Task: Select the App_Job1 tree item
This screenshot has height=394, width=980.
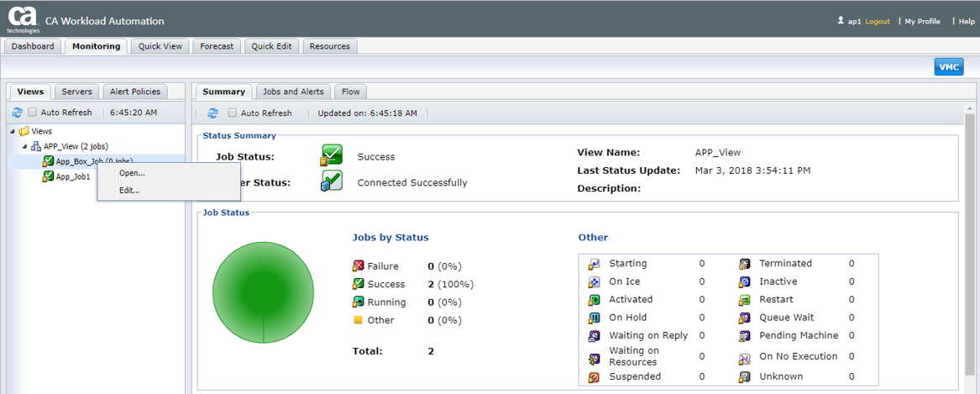Action: pos(73,177)
